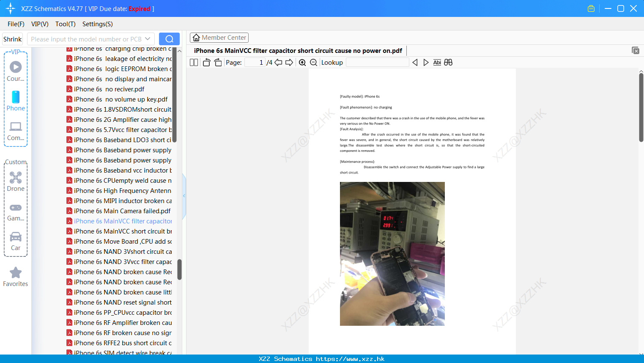This screenshot has height=363, width=644.
Task: Open the xzz.hk website link
Action: 350,359
